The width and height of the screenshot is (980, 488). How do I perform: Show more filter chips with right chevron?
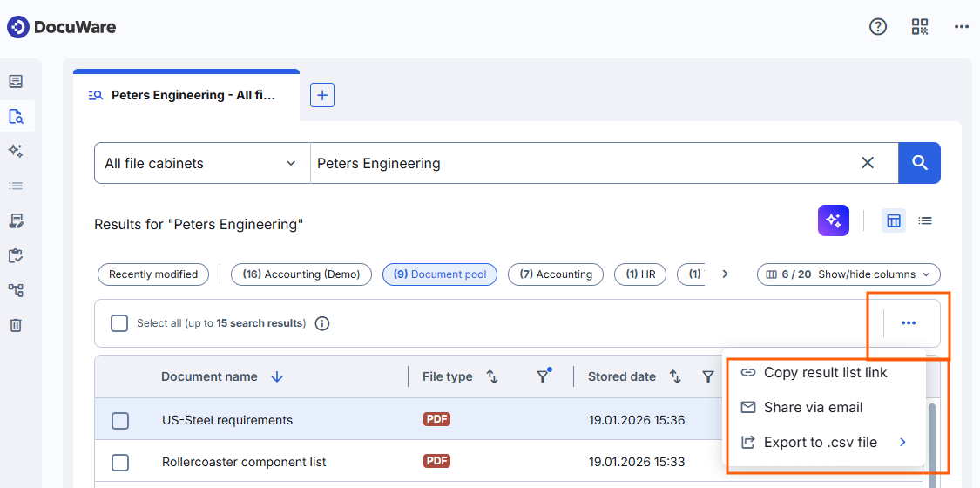coord(725,274)
